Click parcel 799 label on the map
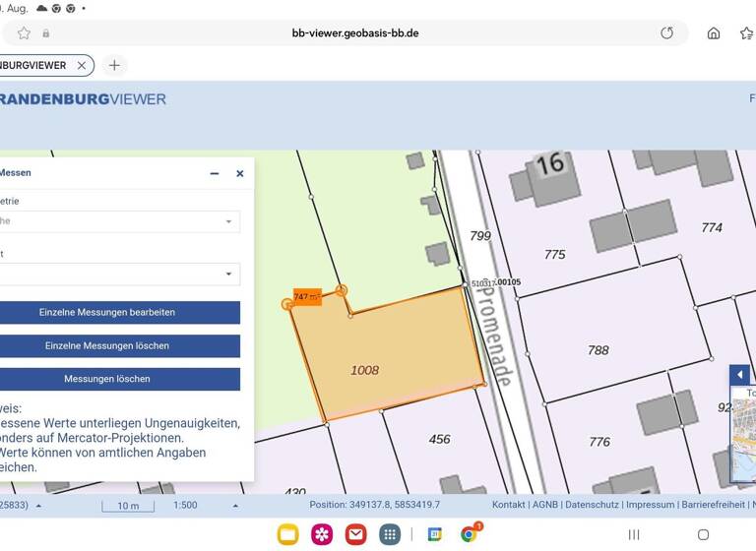Viewport: 756px width, 551px height. point(480,236)
